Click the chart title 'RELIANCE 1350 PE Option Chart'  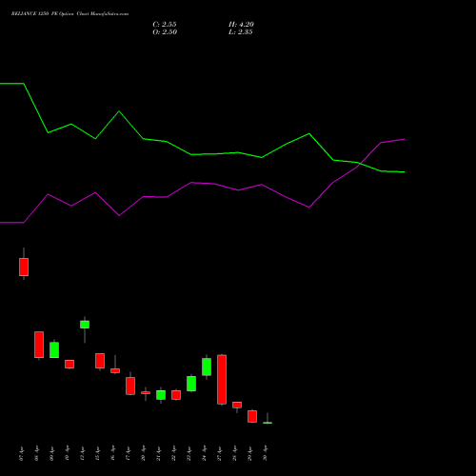click(50, 14)
